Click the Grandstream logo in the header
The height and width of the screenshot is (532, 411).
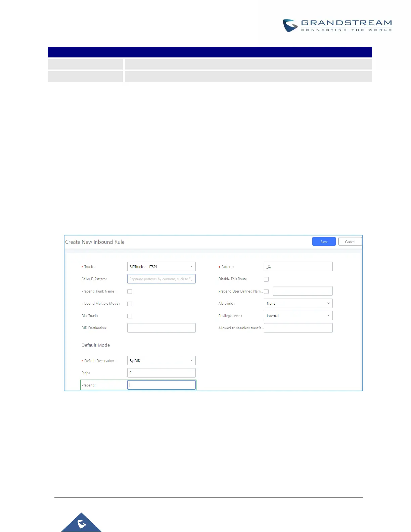[x=337, y=26]
